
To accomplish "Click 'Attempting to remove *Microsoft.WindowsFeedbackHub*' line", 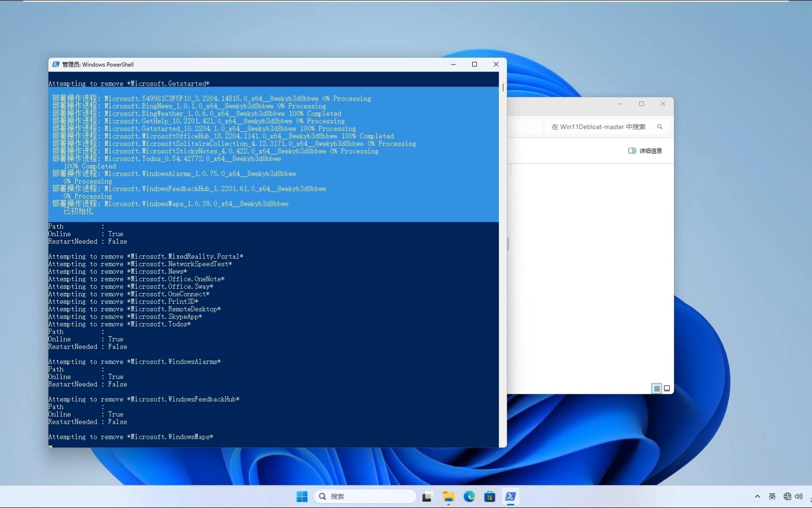I will [144, 399].
